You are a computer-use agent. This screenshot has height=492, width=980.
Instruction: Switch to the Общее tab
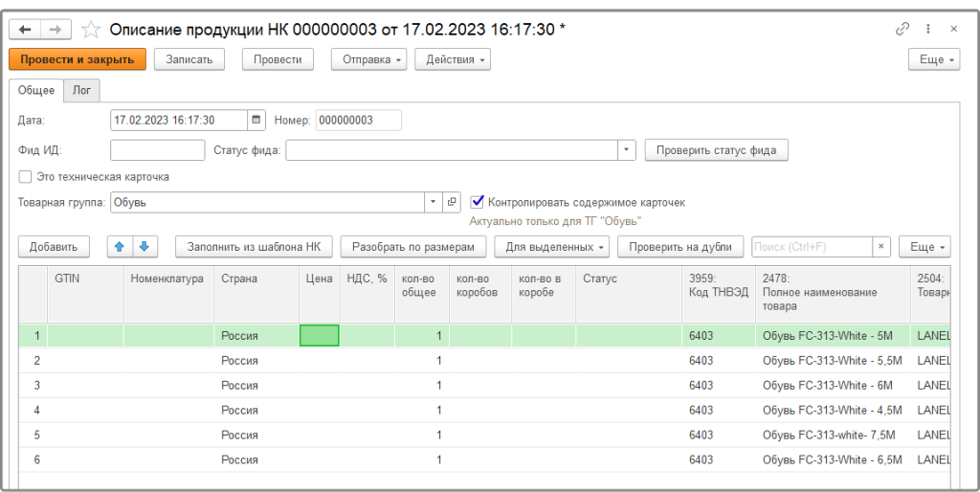35,90
